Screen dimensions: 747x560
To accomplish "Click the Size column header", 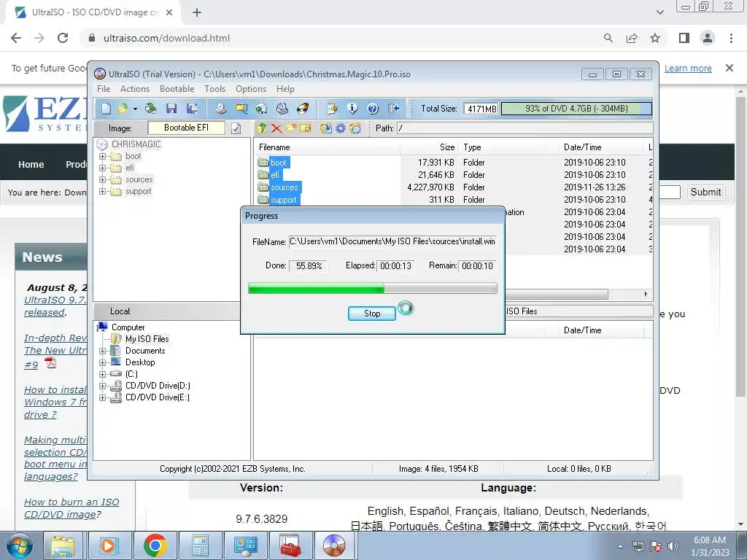I will (429, 147).
